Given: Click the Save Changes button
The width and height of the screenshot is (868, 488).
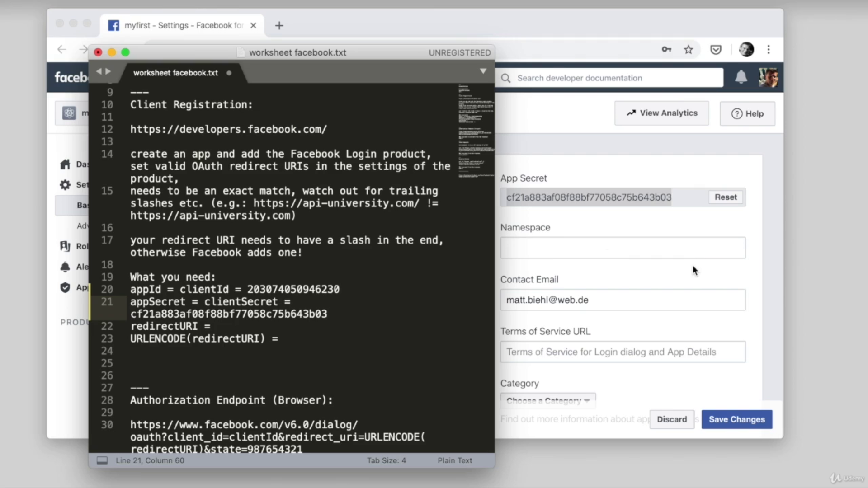Looking at the screenshot, I should coord(736,419).
